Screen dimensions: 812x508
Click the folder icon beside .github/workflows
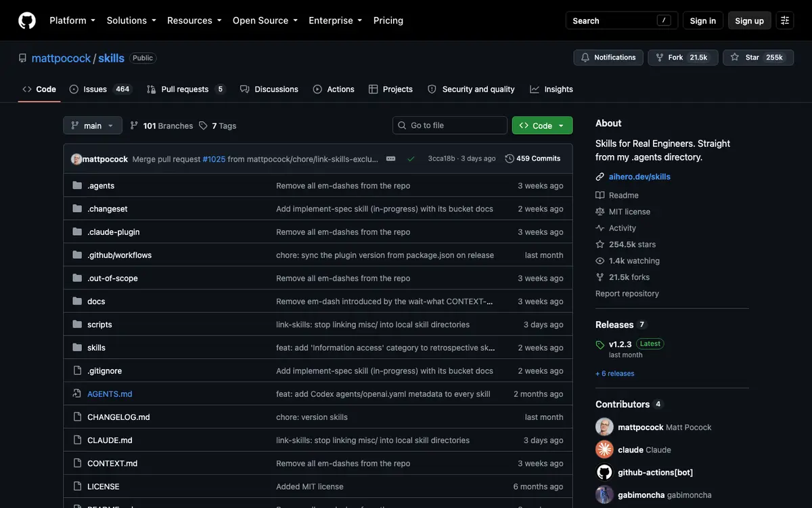click(x=77, y=255)
